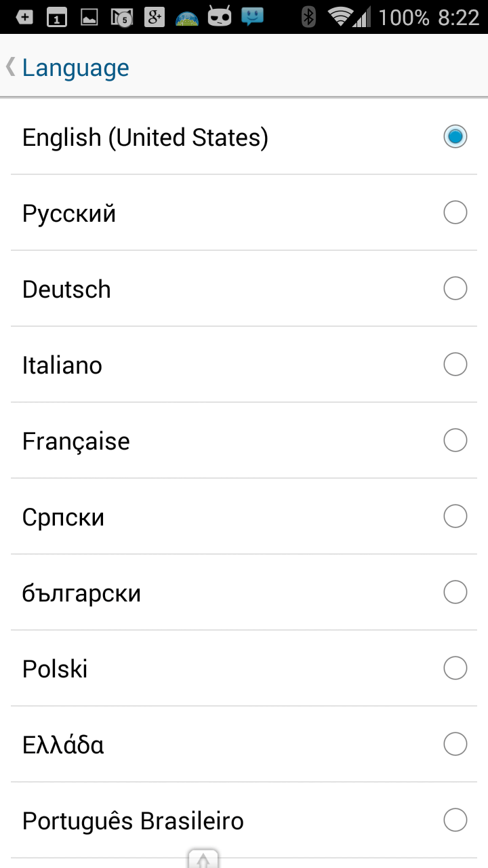Choose Српски from the language list

[x=63, y=517]
